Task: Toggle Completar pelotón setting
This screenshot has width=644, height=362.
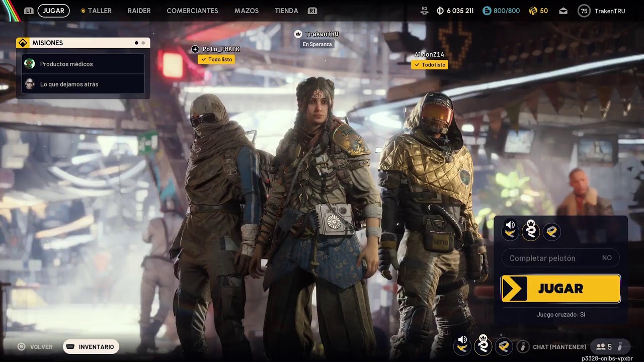Action: [560, 258]
